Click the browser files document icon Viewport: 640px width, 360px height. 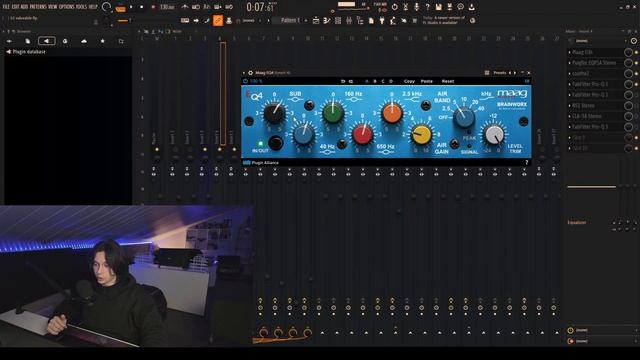click(27, 41)
